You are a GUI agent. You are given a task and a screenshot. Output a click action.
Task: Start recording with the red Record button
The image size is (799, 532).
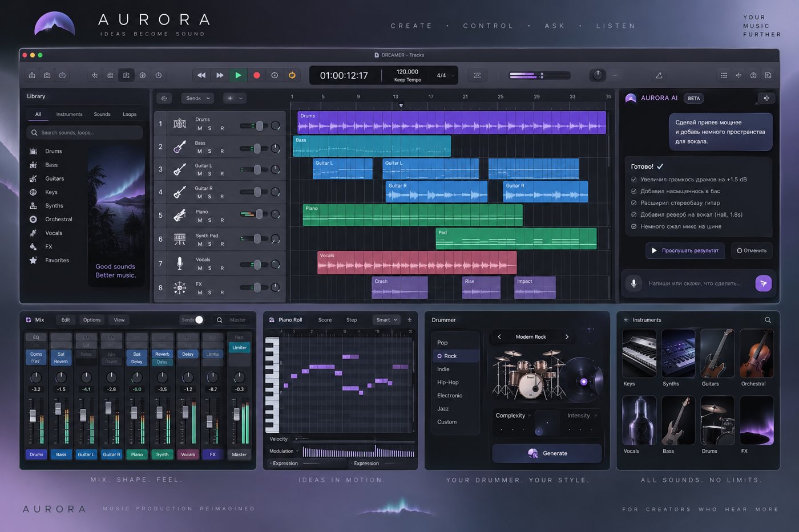coord(256,75)
